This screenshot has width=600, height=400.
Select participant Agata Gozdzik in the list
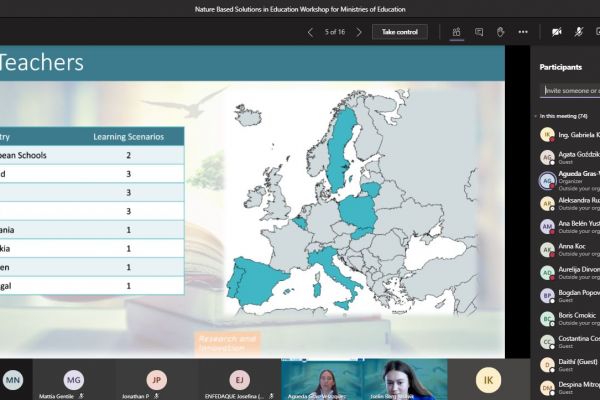[569, 157]
